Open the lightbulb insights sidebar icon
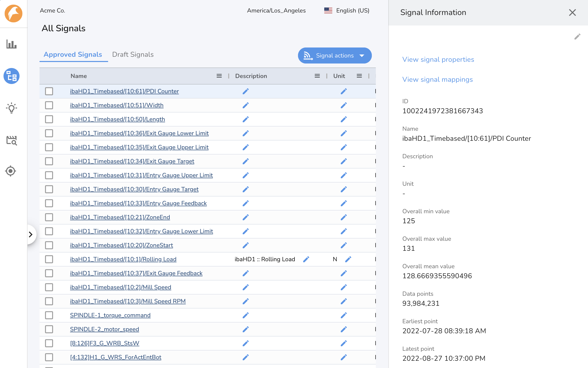Image resolution: width=588 pixels, height=368 pixels. (x=12, y=108)
